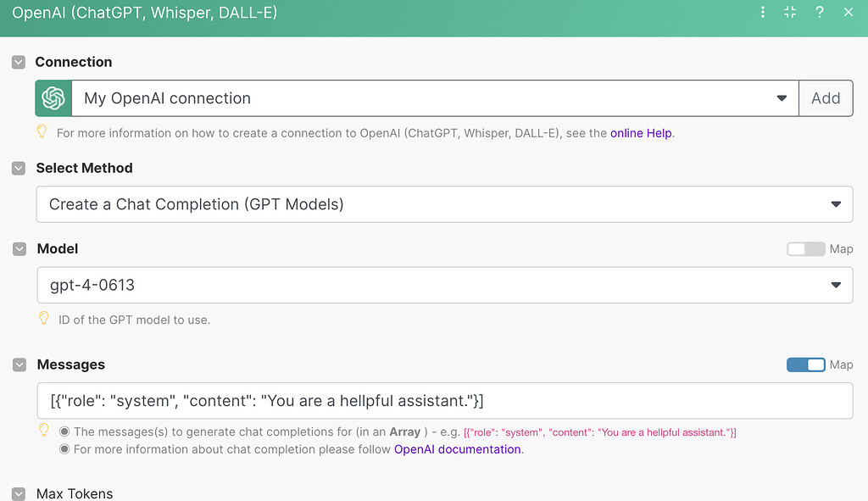868x501 pixels.
Task: Click the lightbulb icon next to the Model description
Action: (43, 318)
